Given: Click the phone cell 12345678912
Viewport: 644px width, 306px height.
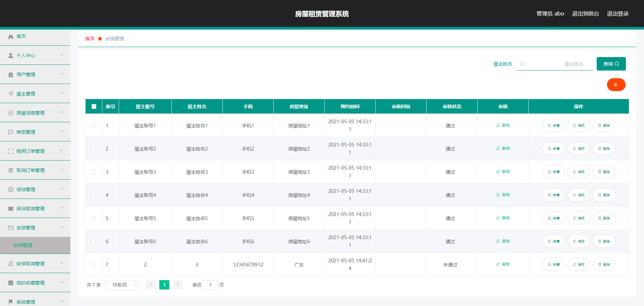Looking at the screenshot, I should (248, 265).
